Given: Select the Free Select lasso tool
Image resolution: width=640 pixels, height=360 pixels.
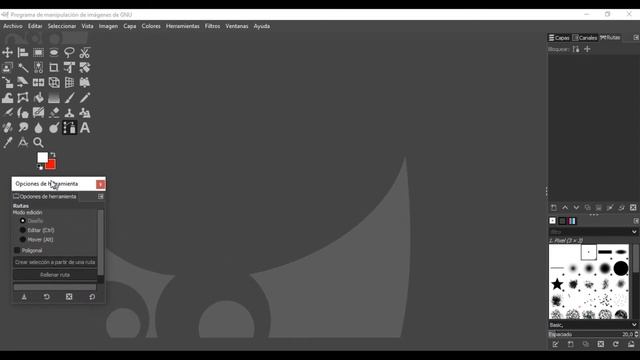Looking at the screenshot, I should (x=69, y=52).
